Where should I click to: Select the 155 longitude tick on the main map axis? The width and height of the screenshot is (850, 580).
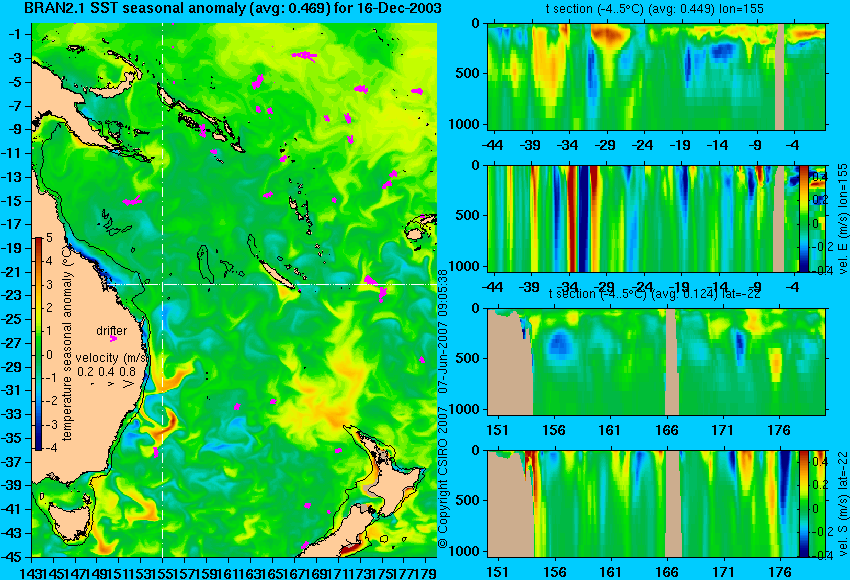tap(163, 572)
